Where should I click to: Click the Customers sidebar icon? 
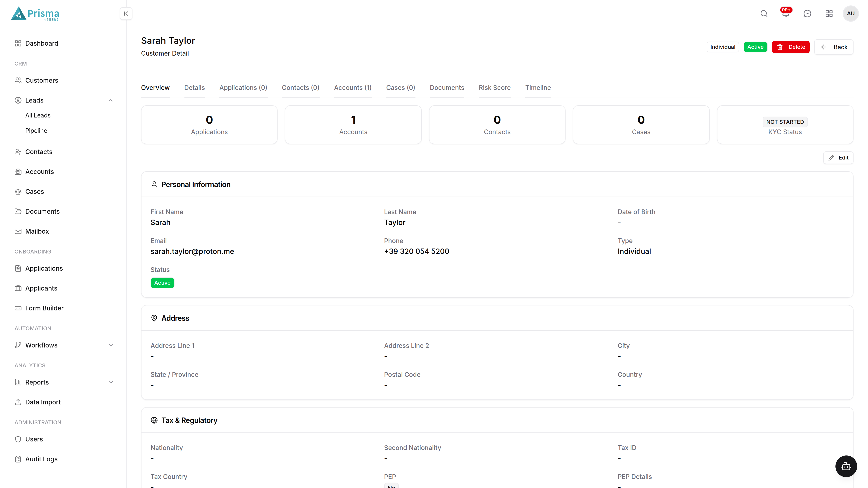click(18, 80)
